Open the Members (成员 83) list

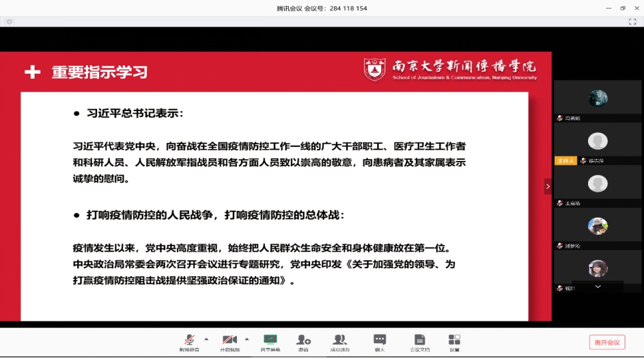[340, 341]
